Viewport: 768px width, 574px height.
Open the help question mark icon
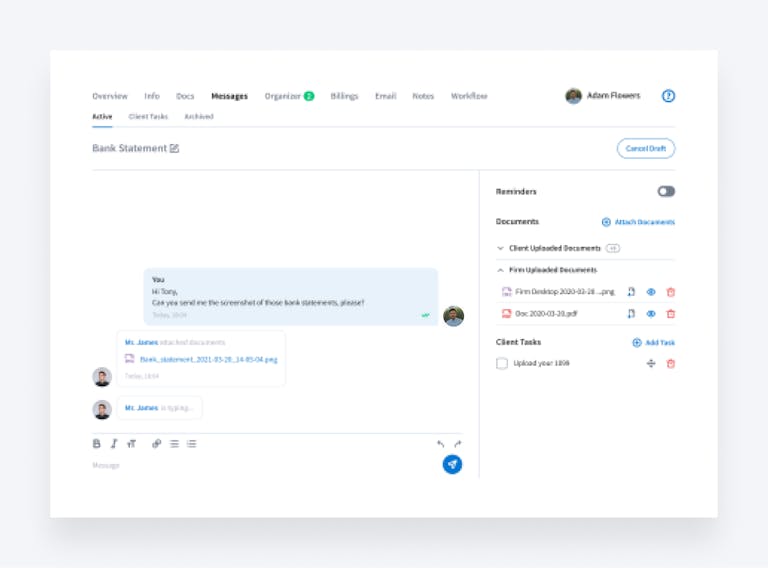click(668, 96)
